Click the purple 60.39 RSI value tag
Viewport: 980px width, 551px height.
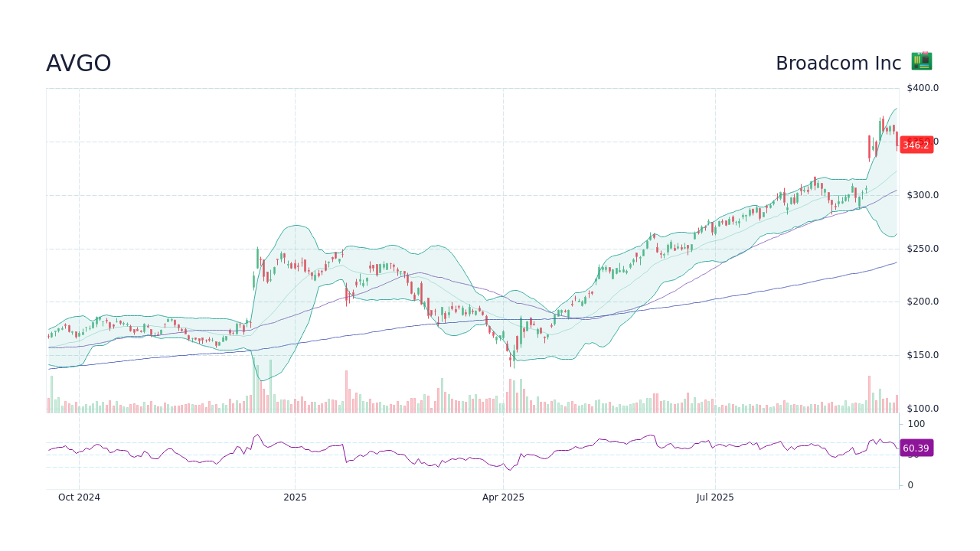pyautogui.click(x=916, y=448)
